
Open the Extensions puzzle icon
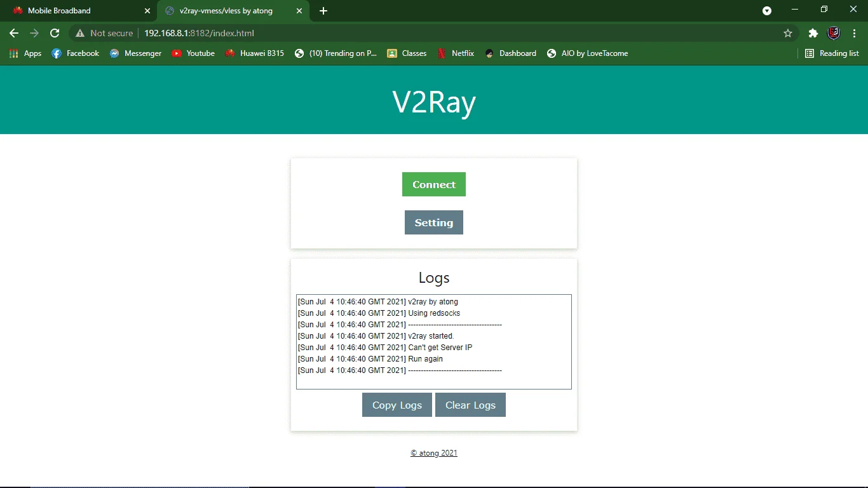(813, 33)
